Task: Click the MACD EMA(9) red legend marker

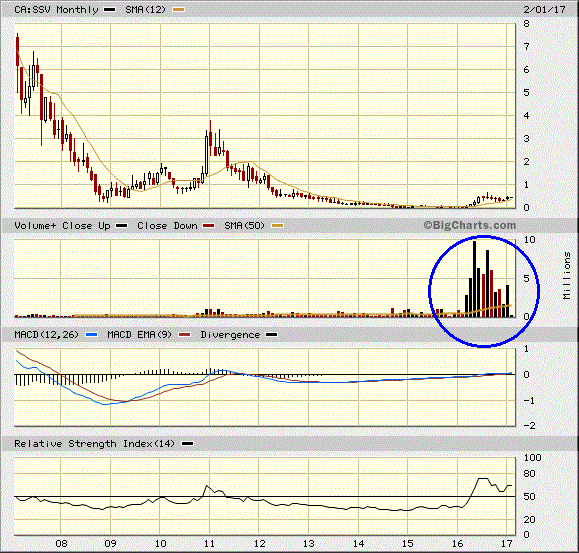Action: tap(184, 334)
